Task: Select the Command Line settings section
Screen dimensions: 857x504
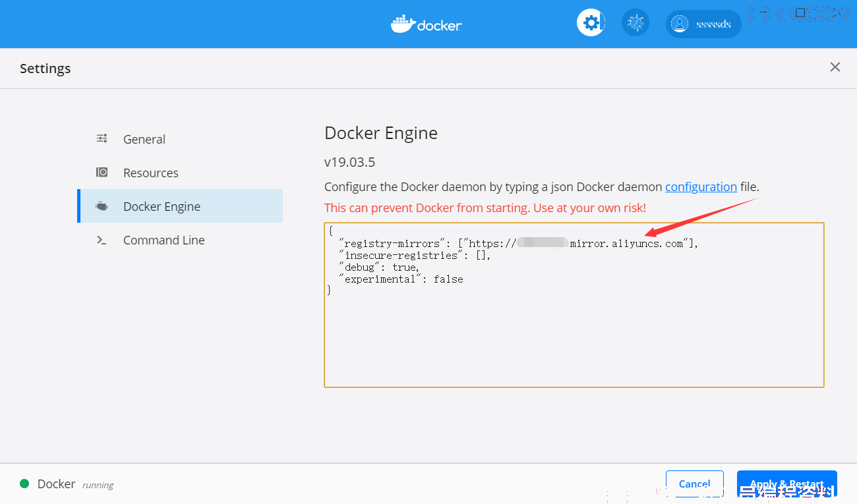Action: point(180,240)
